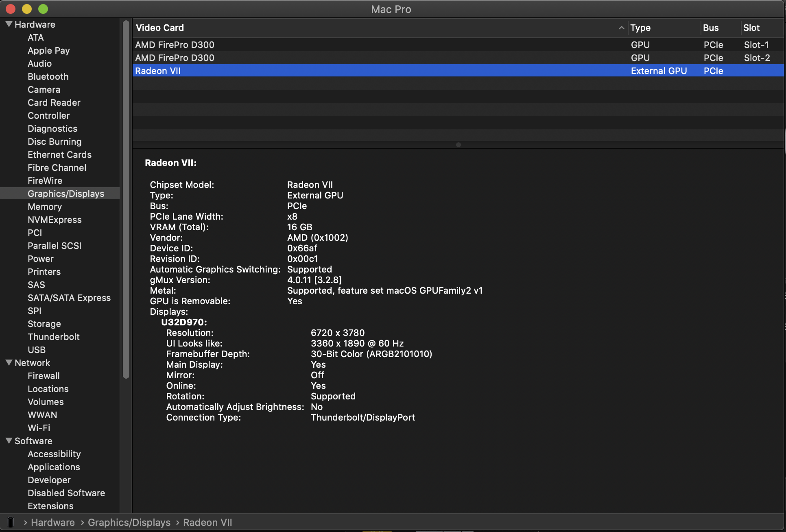Select Accessibility under Software
Viewport: 786px width, 532px height.
(x=54, y=454)
